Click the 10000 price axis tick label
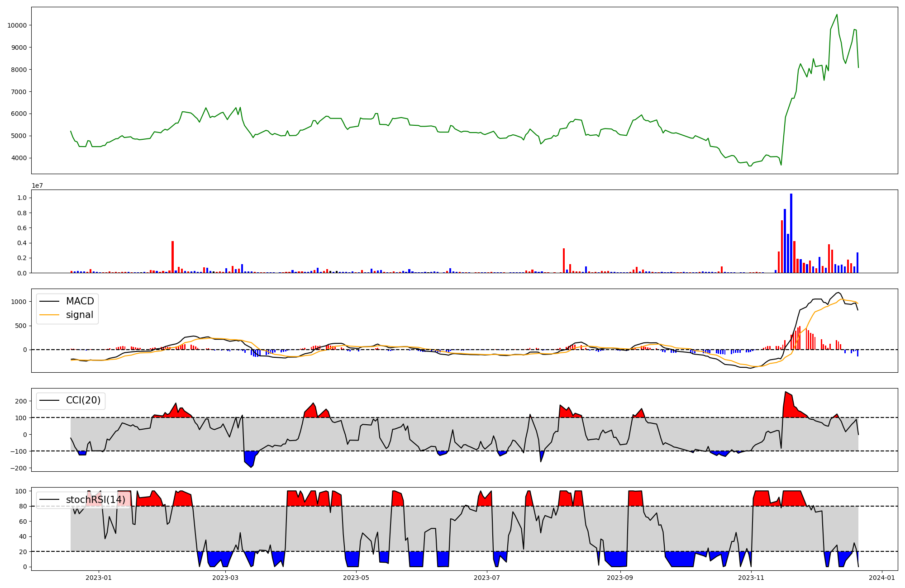The height and width of the screenshot is (588, 905). (17, 25)
